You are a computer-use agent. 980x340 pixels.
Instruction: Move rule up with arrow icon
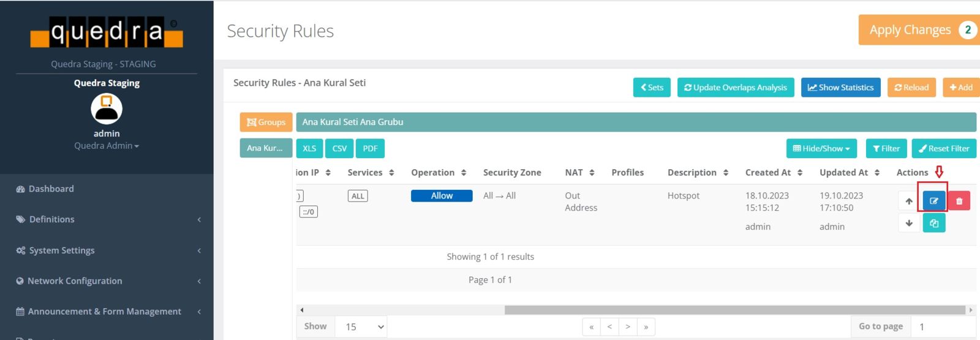909,201
